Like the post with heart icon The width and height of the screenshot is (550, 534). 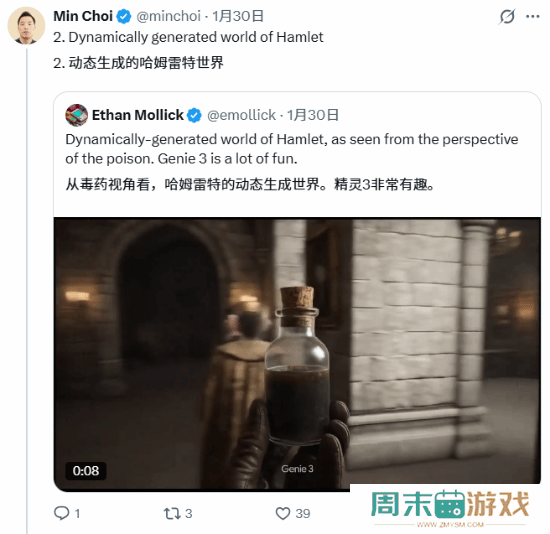point(283,514)
